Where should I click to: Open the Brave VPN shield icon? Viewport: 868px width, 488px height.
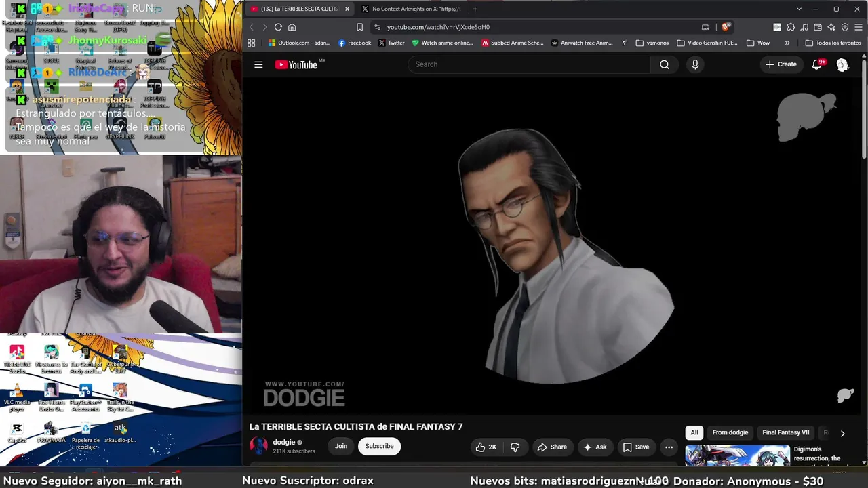(x=845, y=27)
